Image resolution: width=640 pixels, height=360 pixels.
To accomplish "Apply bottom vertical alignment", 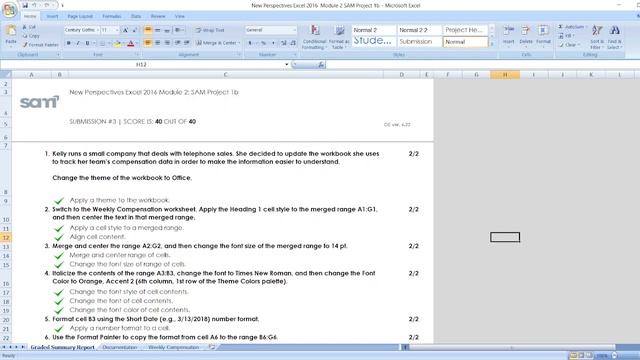I will [167, 30].
